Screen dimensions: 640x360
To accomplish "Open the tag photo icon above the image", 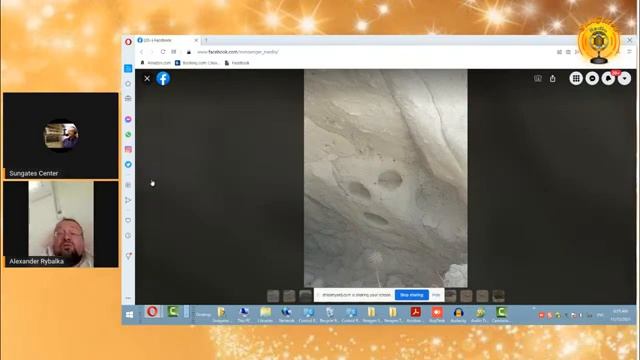I will pyautogui.click(x=538, y=78).
